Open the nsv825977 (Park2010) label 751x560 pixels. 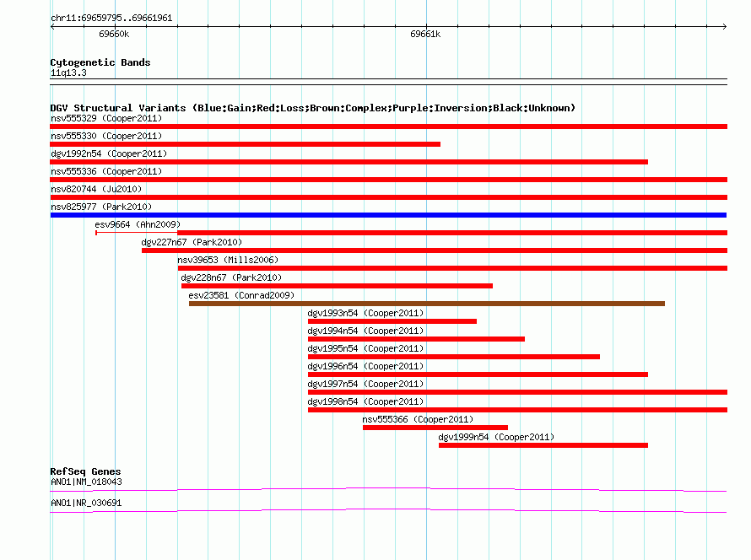pos(101,207)
